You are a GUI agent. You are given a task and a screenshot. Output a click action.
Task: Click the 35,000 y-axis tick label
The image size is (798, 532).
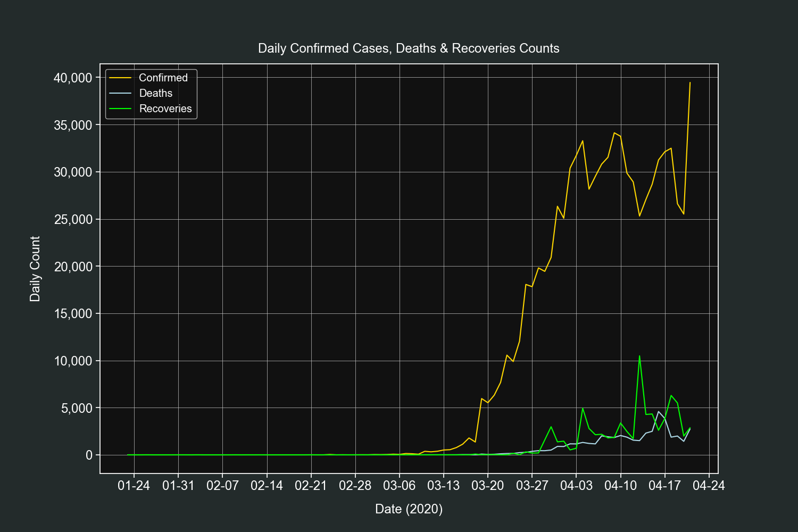point(73,125)
